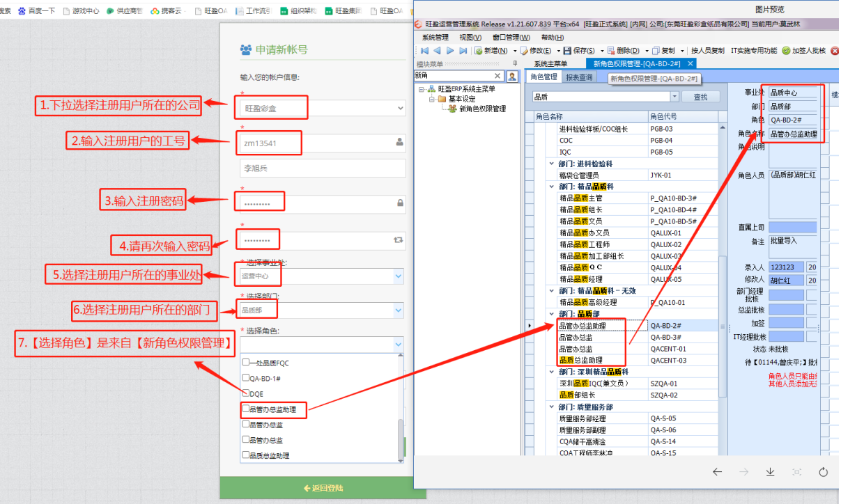Open 窗口管理(W) menu

point(511,38)
